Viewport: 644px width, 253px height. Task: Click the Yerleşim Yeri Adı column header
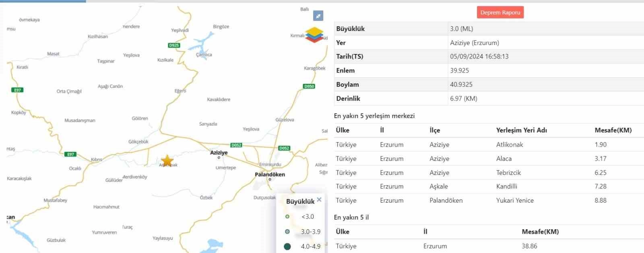coord(521,130)
